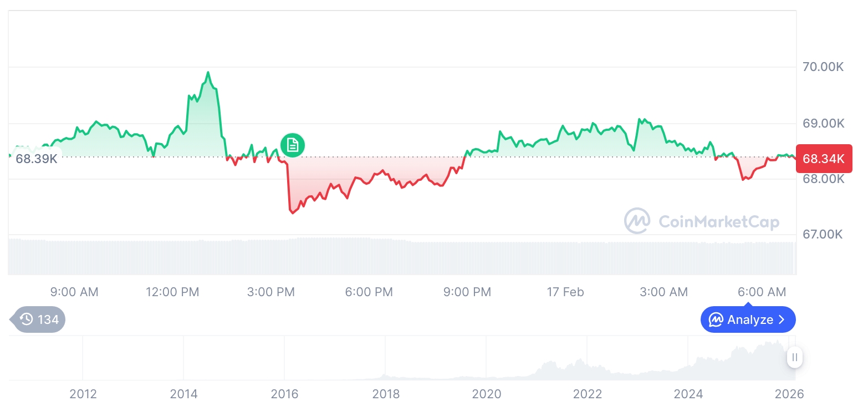Select 2020 on the overview timeline
The width and height of the screenshot is (868, 406).
(486, 394)
